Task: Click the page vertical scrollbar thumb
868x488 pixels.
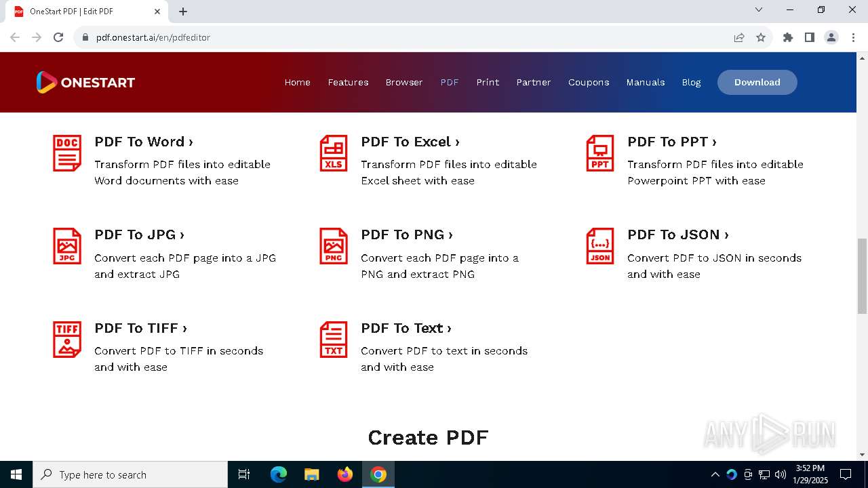Action: (862, 276)
